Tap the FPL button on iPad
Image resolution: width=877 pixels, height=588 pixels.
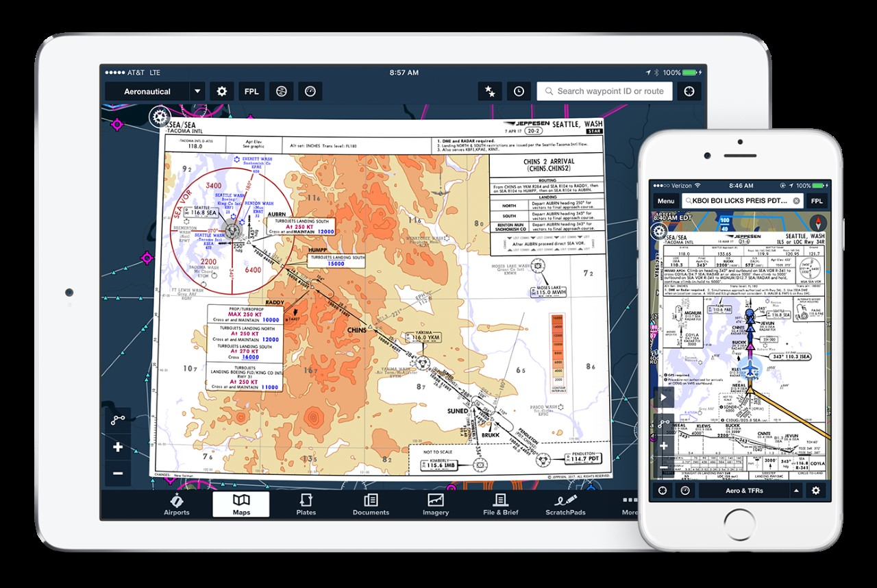251,91
